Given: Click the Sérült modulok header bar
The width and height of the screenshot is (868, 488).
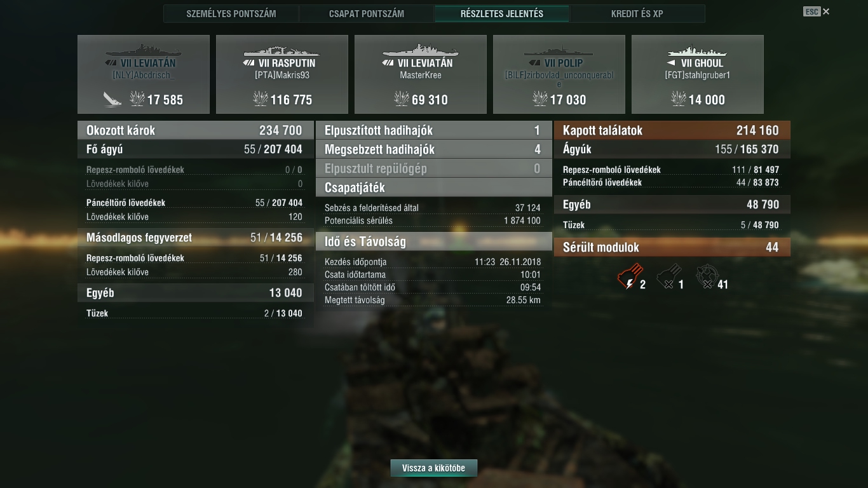Looking at the screenshot, I should tap(672, 247).
